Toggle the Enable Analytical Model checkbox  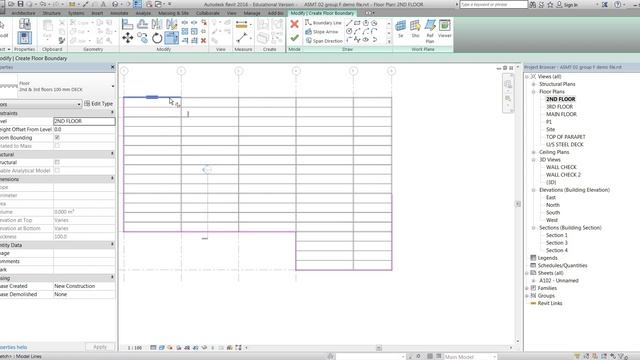click(x=57, y=170)
